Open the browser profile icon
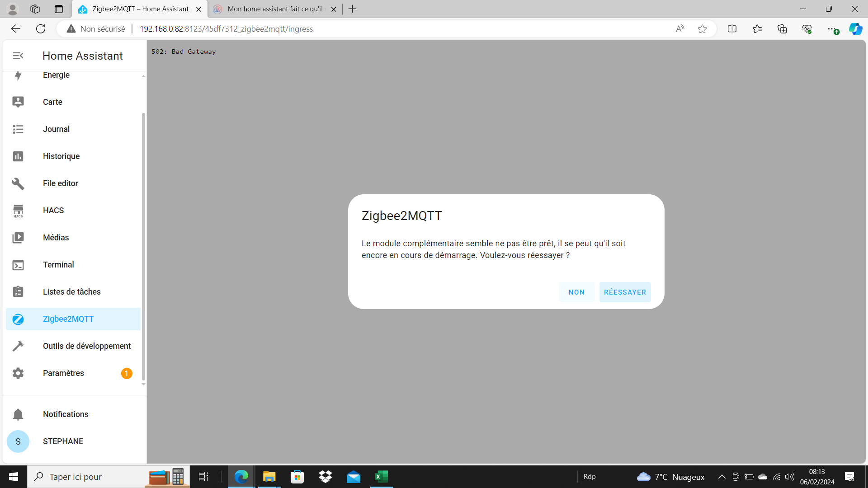Viewport: 868px width, 488px height. pos(13,9)
